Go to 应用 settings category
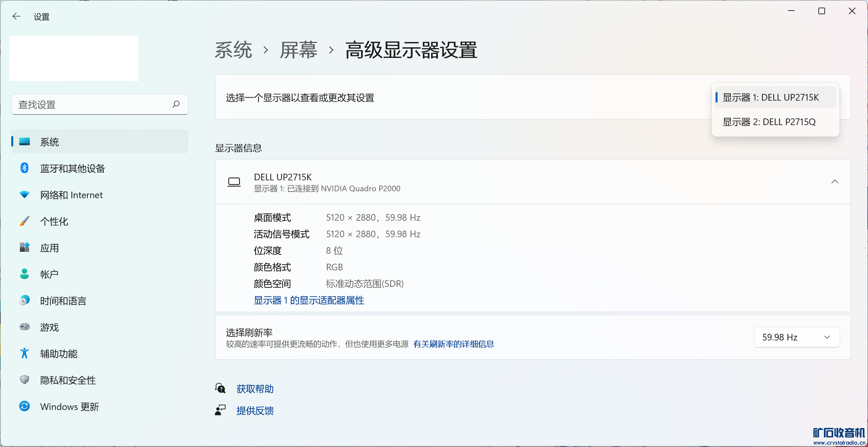Image resolution: width=868 pixels, height=447 pixels. pyautogui.click(x=49, y=248)
